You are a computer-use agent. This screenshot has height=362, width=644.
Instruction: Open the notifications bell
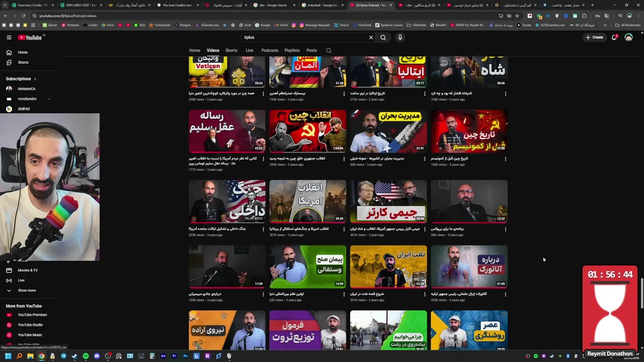pyautogui.click(x=614, y=37)
